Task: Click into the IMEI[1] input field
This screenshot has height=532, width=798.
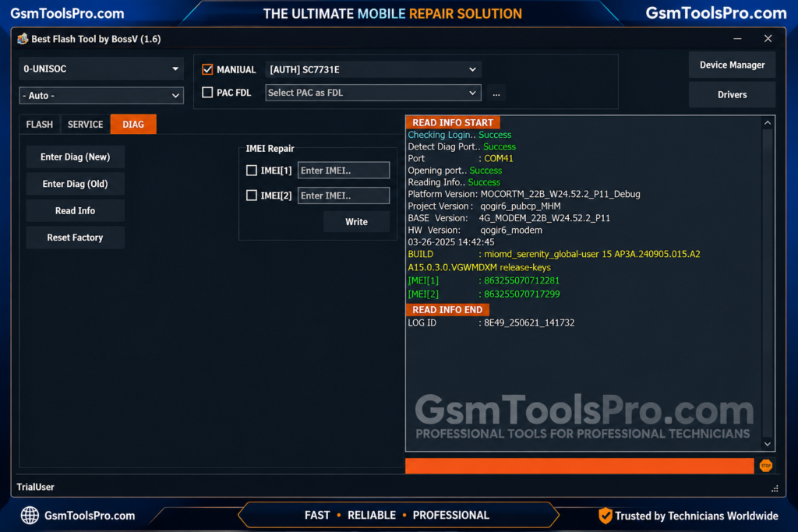Action: pos(344,171)
